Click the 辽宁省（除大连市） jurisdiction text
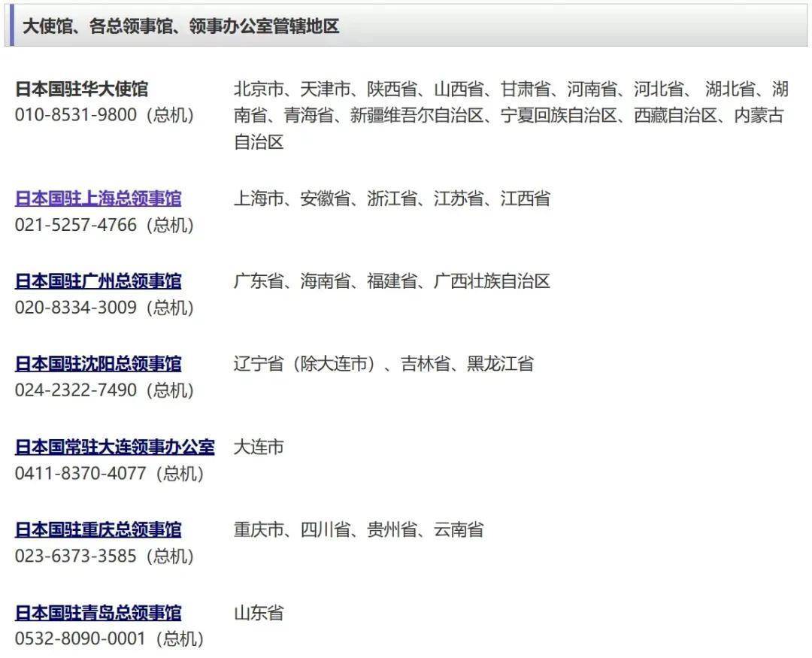 tap(304, 364)
